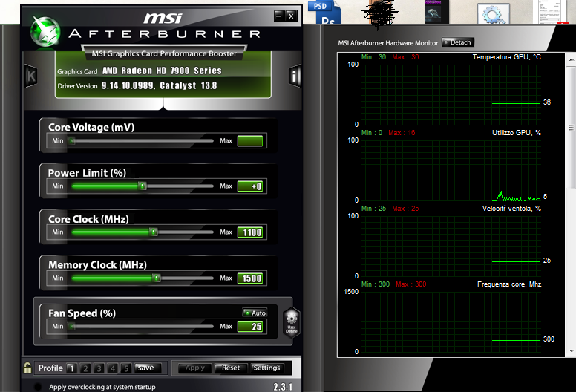Select profile slot 3
576x392 pixels.
(x=99, y=368)
